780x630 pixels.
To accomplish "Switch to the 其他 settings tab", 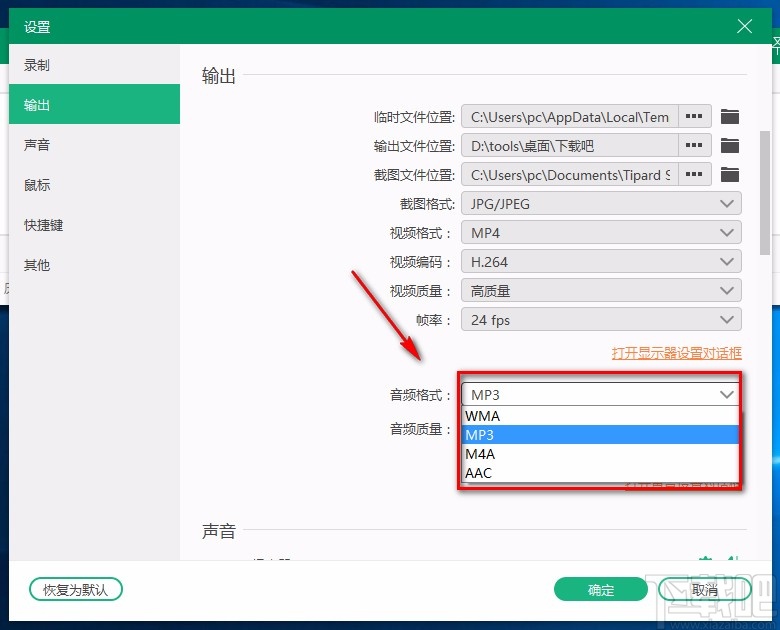I will click(95, 265).
